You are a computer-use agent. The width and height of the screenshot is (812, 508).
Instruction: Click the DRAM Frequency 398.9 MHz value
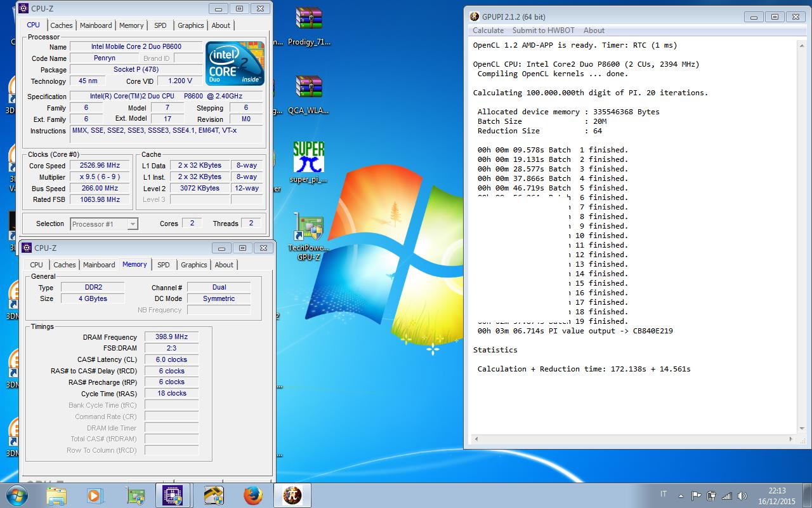tap(172, 337)
